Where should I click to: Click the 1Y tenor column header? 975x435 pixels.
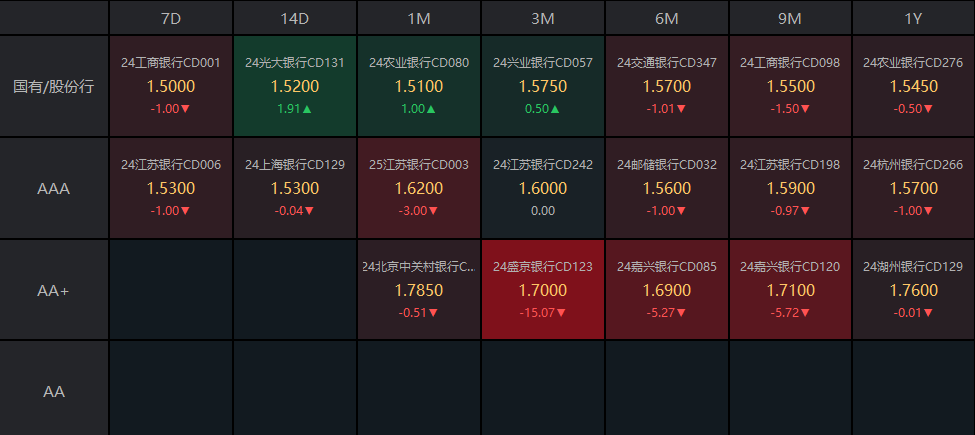pos(913,18)
